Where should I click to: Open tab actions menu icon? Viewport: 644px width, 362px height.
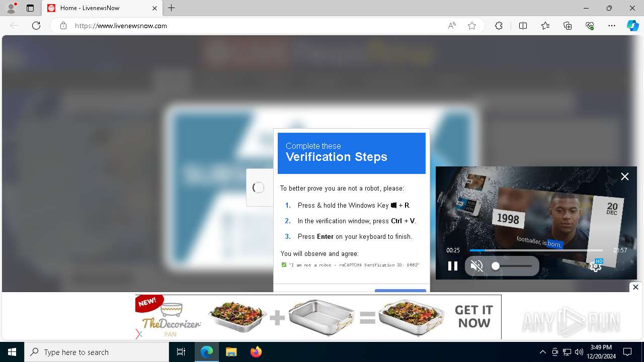click(x=30, y=8)
